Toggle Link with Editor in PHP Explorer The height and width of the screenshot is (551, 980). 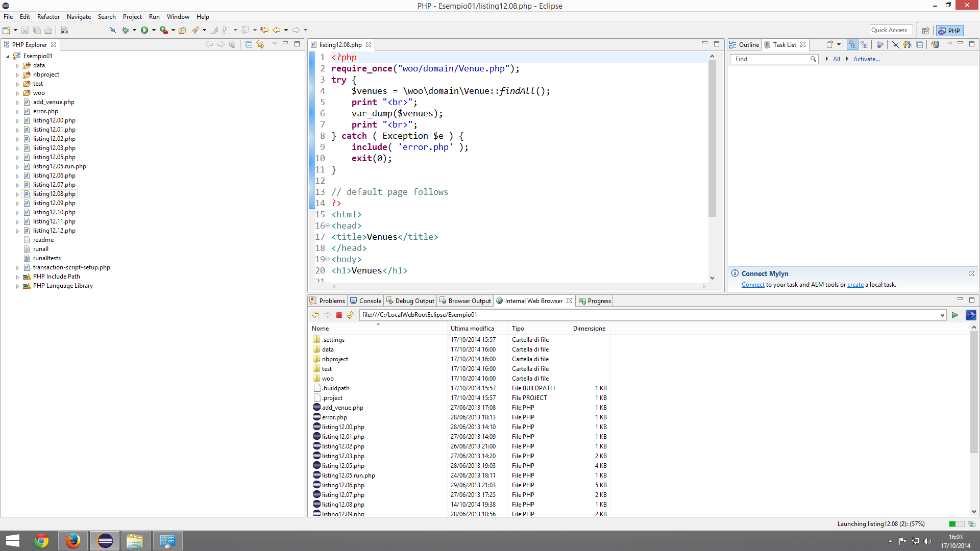pos(260,45)
